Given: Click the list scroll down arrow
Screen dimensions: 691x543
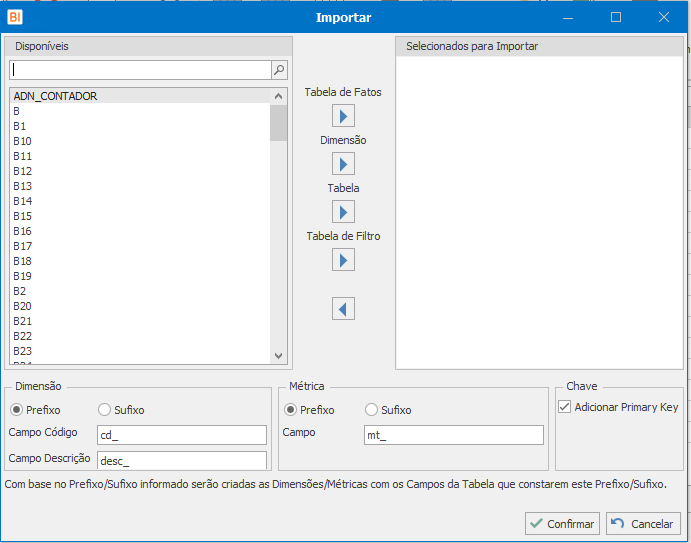Looking at the screenshot, I should point(279,356).
